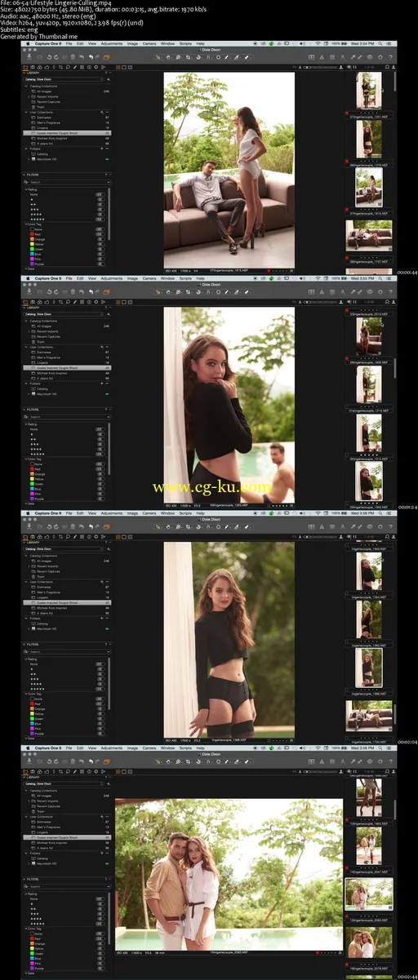The height and width of the screenshot is (980, 418).
Task: Add a user collection with plus in the 00:00:44 frame
Action: click(102, 112)
